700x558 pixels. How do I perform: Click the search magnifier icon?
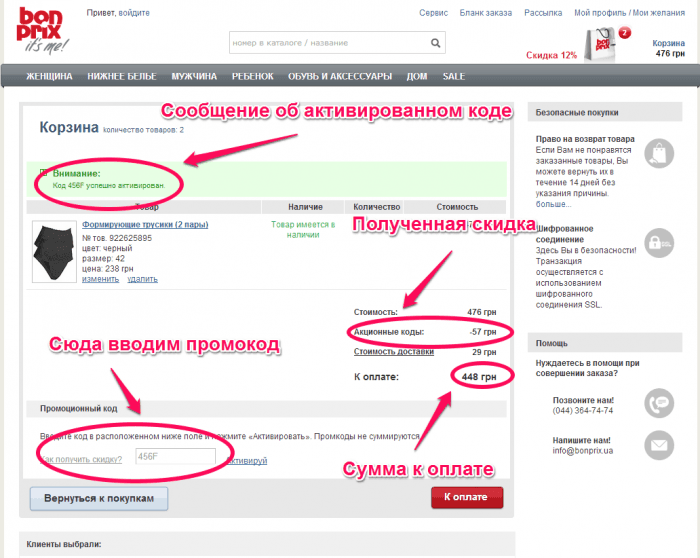coord(435,43)
